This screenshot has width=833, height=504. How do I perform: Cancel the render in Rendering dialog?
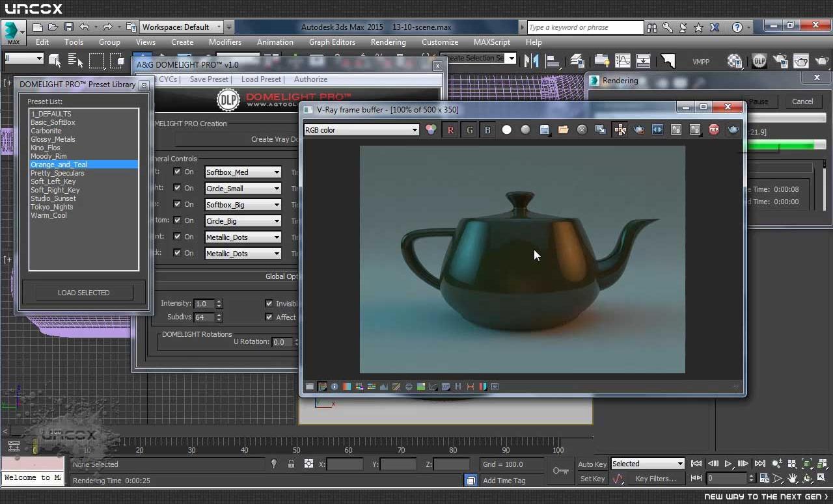[802, 101]
